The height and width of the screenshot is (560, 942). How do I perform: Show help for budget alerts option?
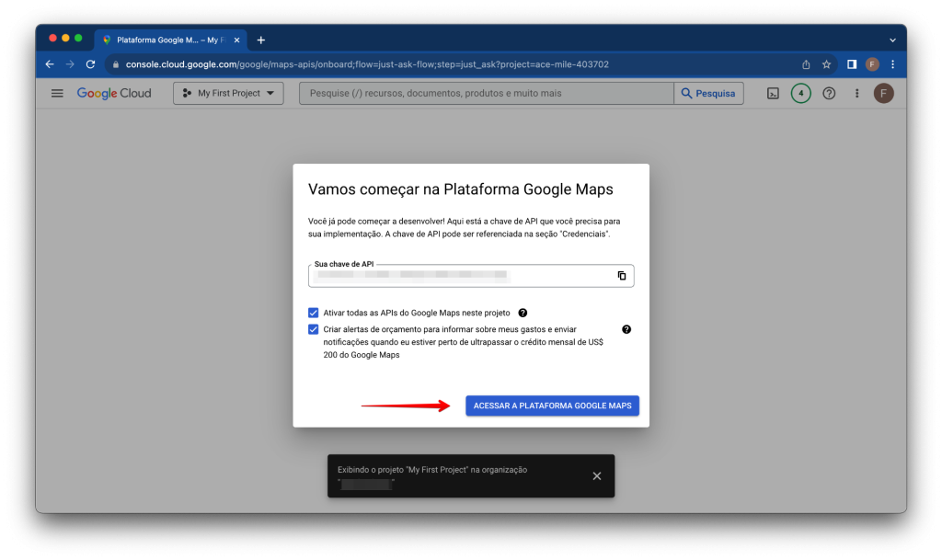point(626,329)
